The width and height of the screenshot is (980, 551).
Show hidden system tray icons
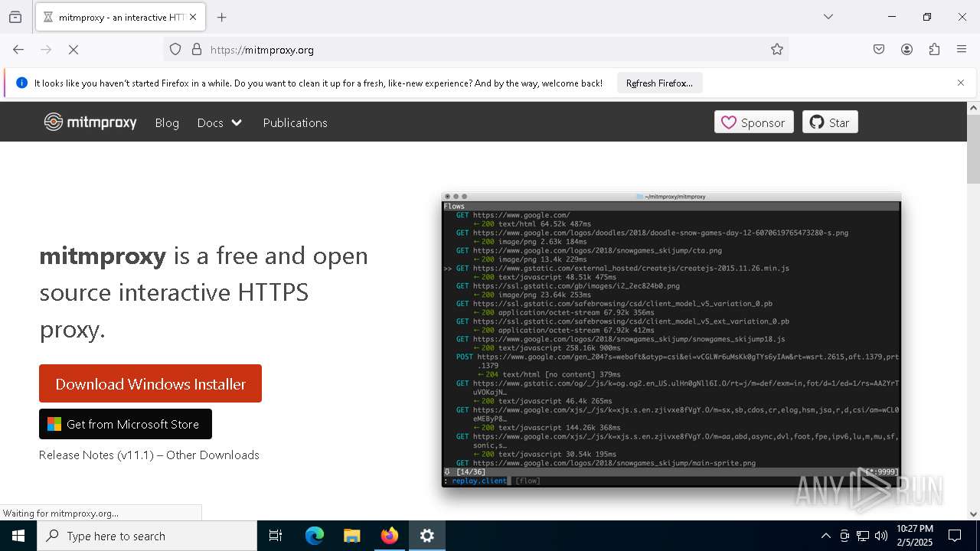coord(825,536)
